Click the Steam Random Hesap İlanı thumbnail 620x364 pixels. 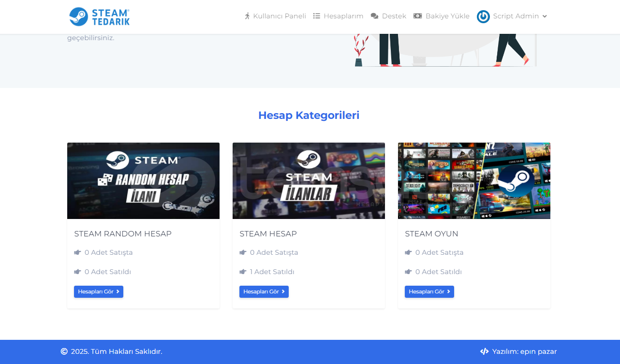coord(143,181)
